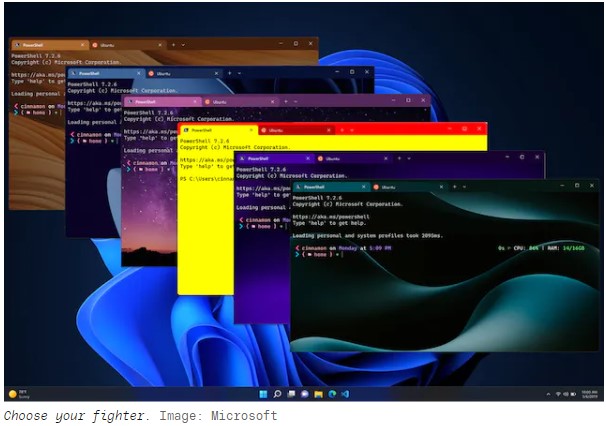Select the PowerShell tab in the galaxy-themed window

point(162,102)
